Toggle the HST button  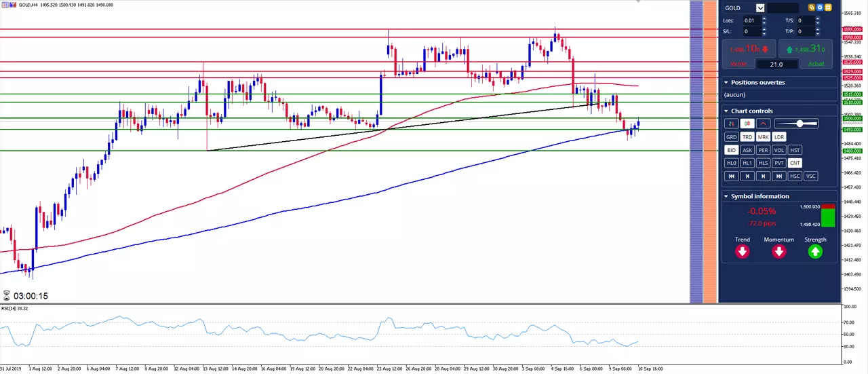(795, 150)
